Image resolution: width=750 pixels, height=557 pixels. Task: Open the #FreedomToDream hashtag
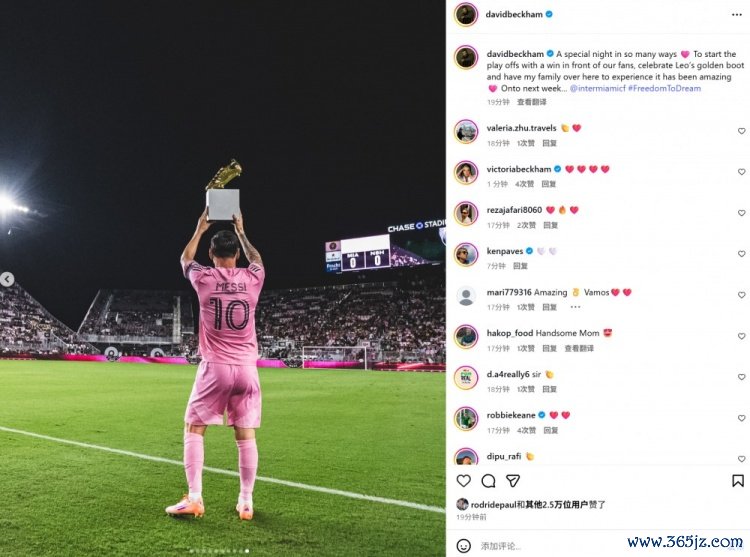pos(664,88)
